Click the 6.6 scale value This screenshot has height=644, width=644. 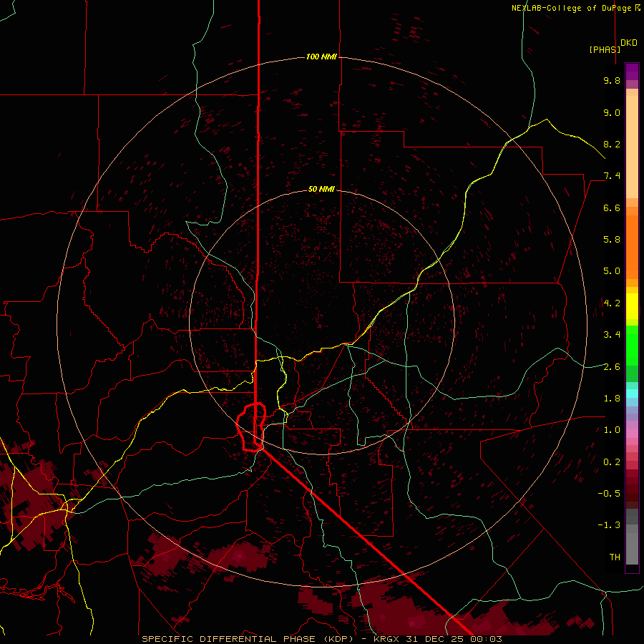(612, 208)
